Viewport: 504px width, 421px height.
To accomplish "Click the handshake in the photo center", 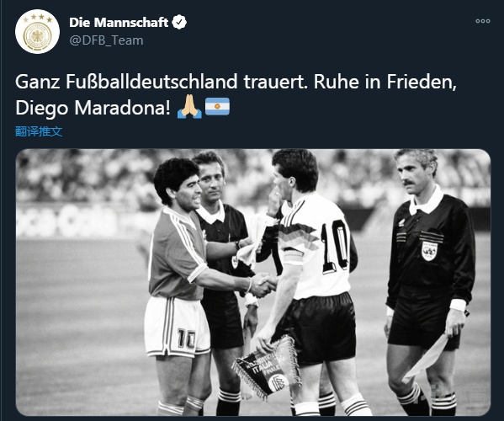I will pyautogui.click(x=263, y=285).
